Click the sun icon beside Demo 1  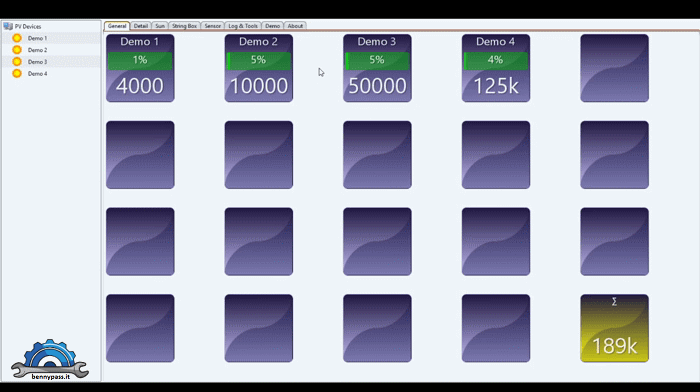[x=17, y=38]
